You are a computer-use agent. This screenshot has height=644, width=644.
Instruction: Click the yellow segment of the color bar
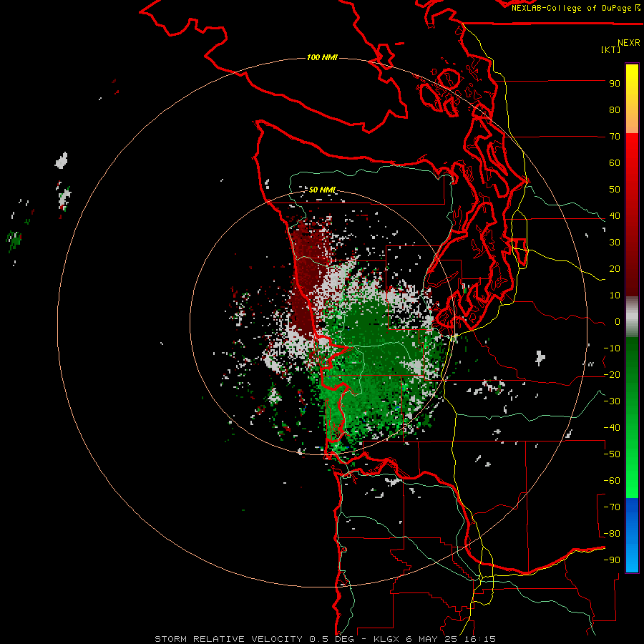click(x=632, y=99)
